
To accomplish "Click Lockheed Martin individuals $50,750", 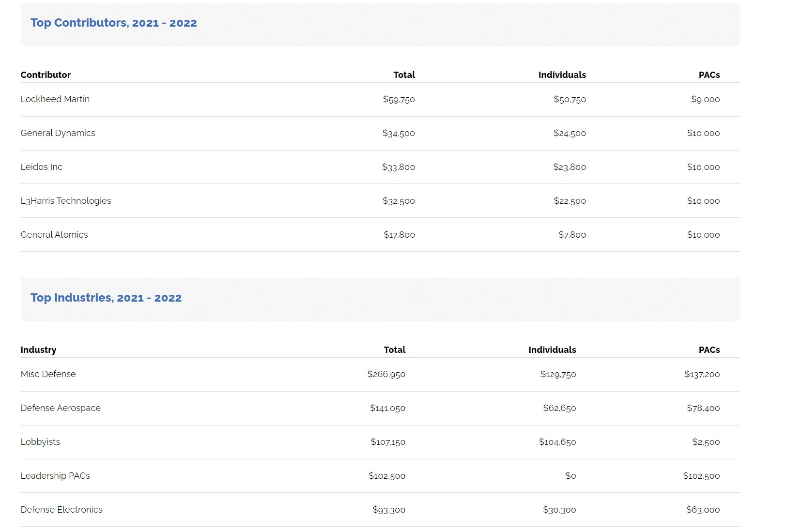I will [570, 99].
